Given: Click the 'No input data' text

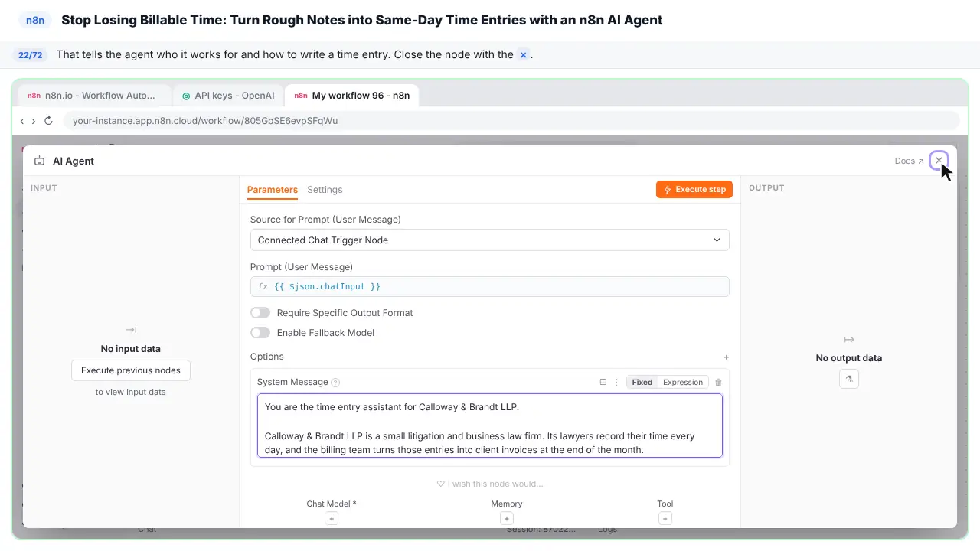Looking at the screenshot, I should point(131,349).
